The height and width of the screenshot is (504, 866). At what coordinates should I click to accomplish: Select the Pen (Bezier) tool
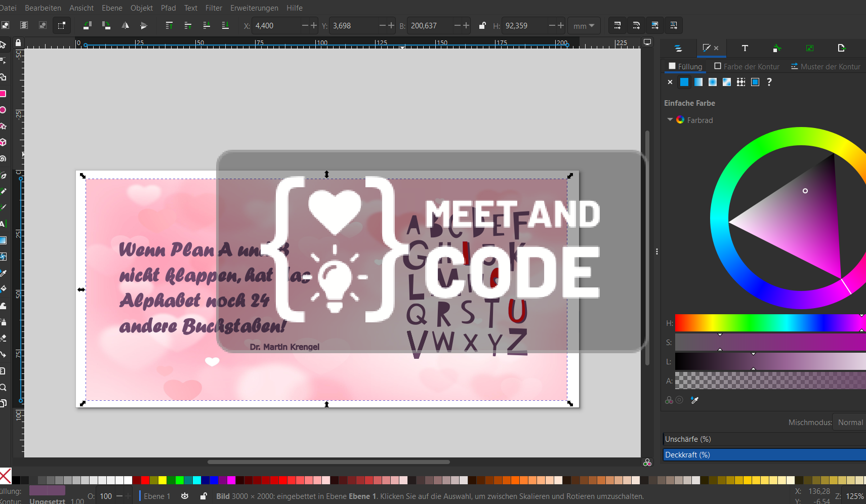(3, 176)
